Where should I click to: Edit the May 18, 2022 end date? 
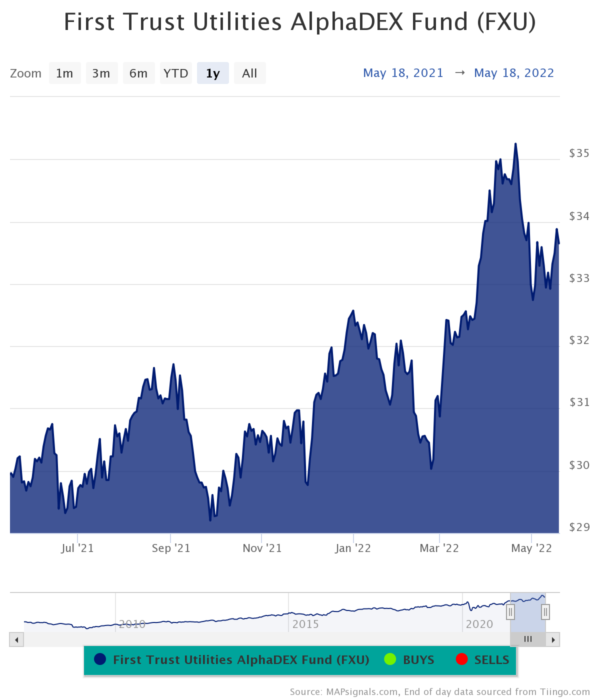514,73
